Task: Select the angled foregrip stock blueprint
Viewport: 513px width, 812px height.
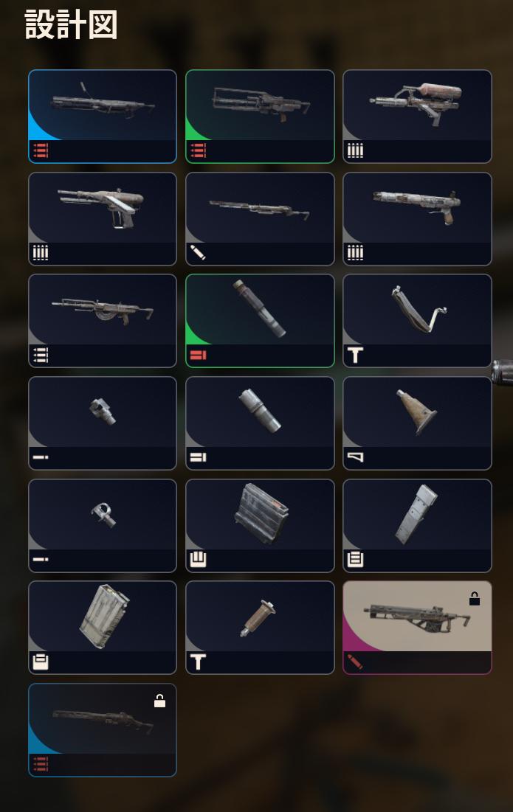Action: [x=417, y=321]
